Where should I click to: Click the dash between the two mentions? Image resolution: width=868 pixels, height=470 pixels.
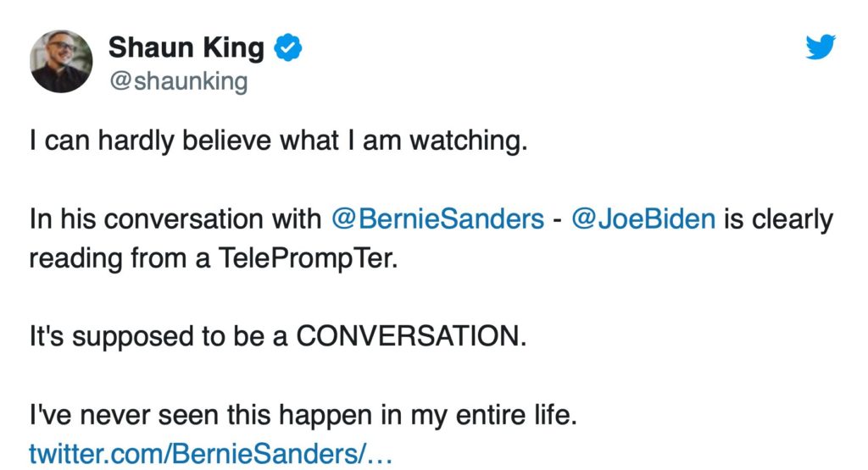click(x=559, y=220)
